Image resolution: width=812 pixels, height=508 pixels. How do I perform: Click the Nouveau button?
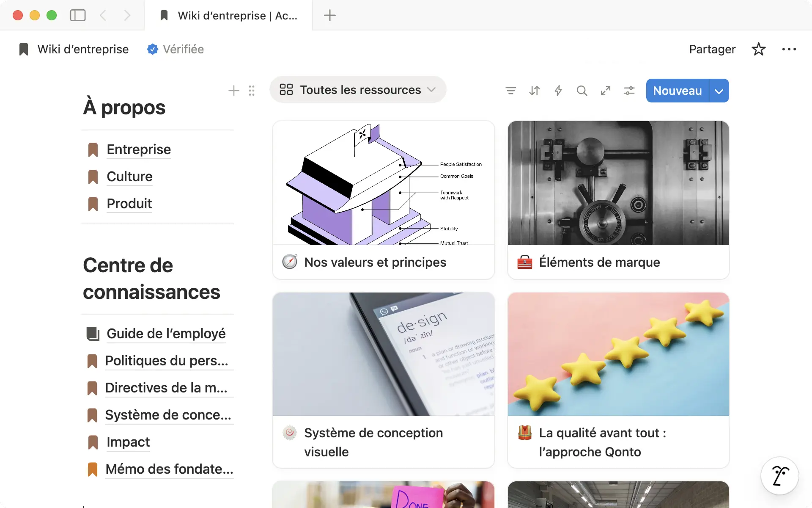[x=677, y=91]
